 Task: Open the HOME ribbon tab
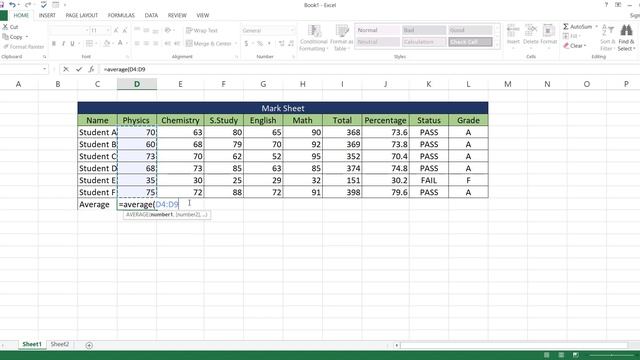(21, 15)
